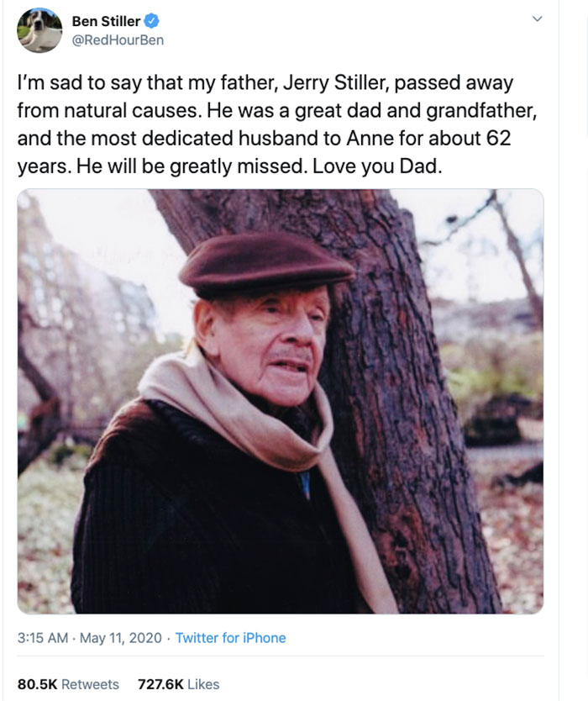Screen dimensions: 588x701
Task: Expand the tweet options chevron menu
Action: 539,18
